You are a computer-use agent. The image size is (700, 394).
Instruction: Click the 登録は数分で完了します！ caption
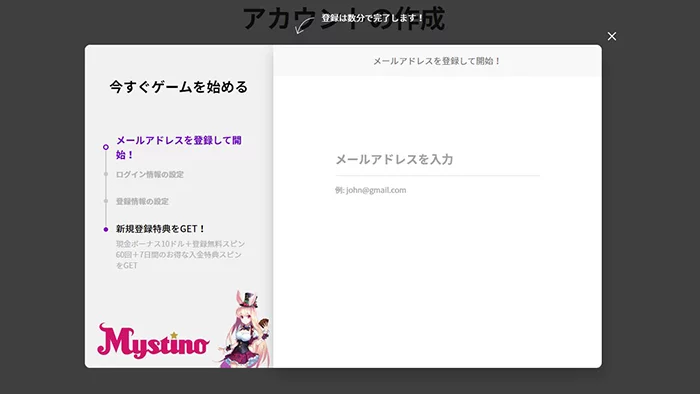(372, 18)
